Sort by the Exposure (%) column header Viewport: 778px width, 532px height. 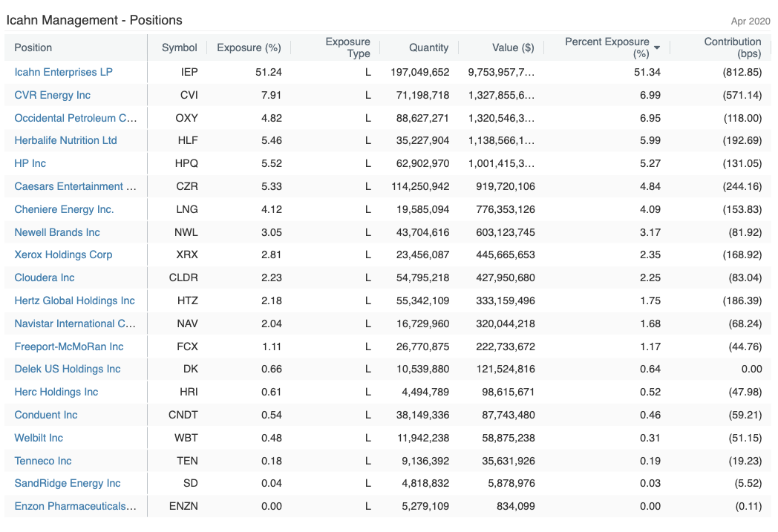coord(249,47)
